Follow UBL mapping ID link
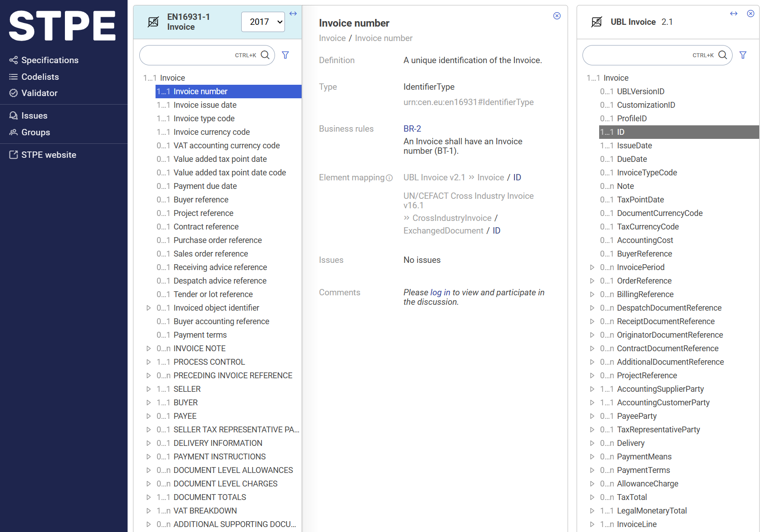This screenshot has height=532, width=761. pos(517,177)
